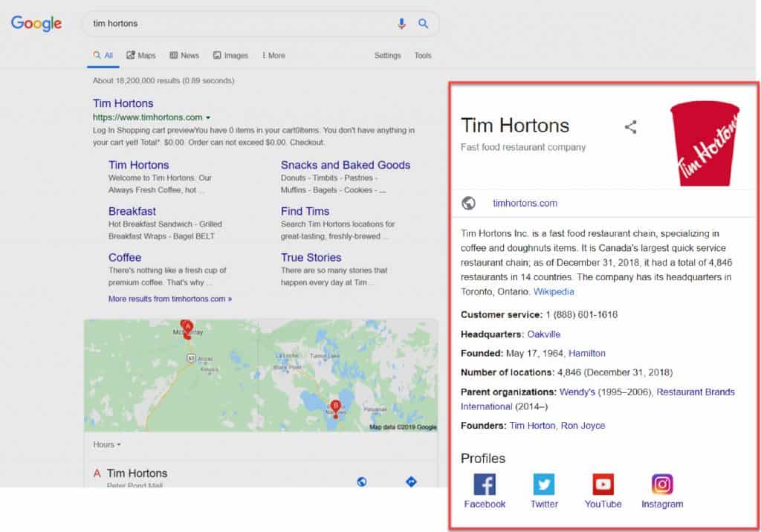Click the globe icon beside timhortons.com

click(x=468, y=203)
